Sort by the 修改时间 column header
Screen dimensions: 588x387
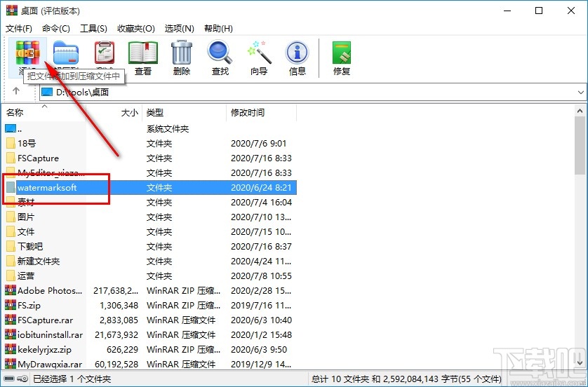(x=262, y=112)
